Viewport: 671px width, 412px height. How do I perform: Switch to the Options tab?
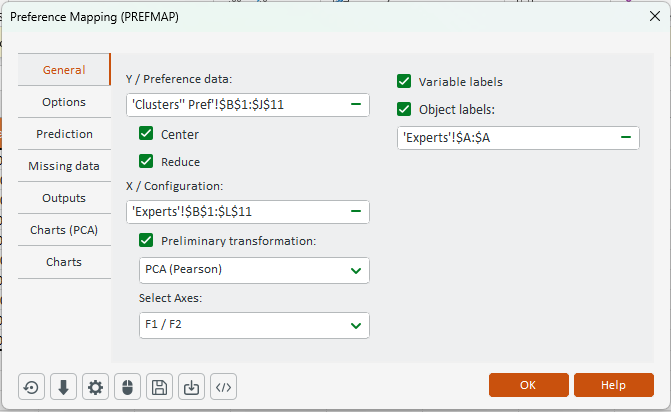[x=64, y=102]
